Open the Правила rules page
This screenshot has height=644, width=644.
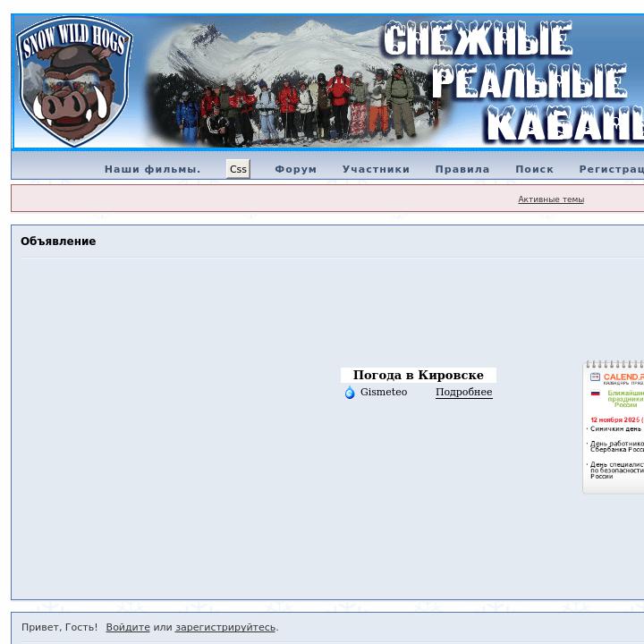tap(462, 169)
